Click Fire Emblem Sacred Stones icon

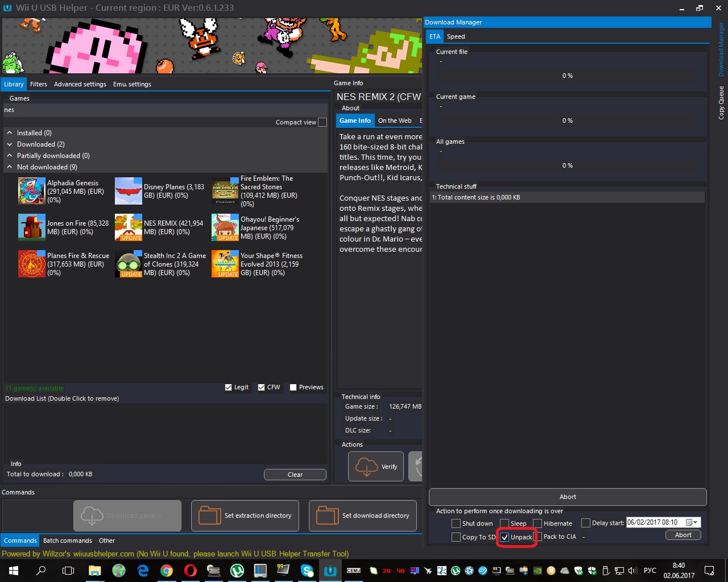click(x=225, y=191)
